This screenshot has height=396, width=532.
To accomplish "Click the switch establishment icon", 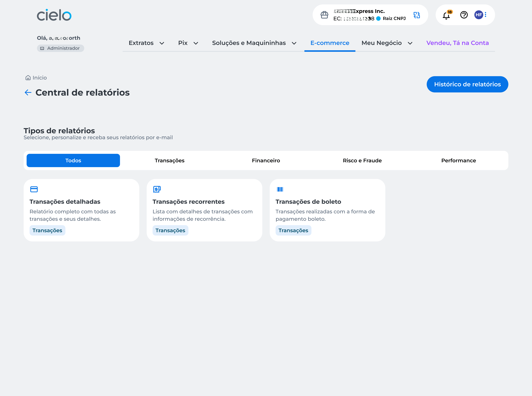I will (417, 15).
